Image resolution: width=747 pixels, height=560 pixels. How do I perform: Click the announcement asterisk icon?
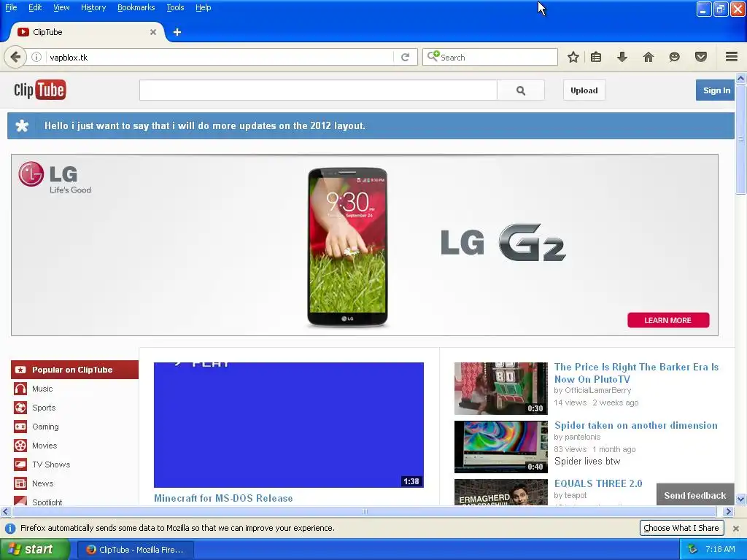[22, 125]
